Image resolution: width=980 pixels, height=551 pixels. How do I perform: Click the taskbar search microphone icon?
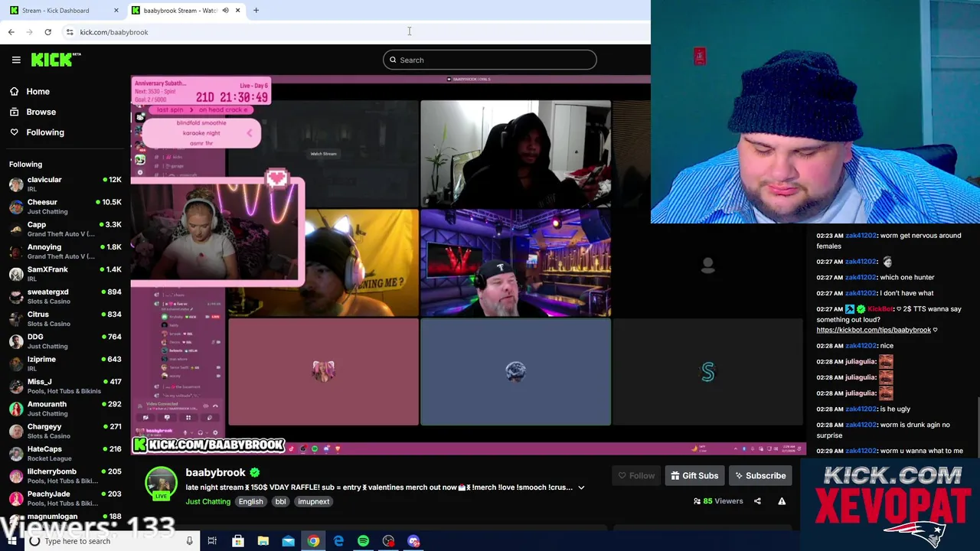tap(189, 541)
